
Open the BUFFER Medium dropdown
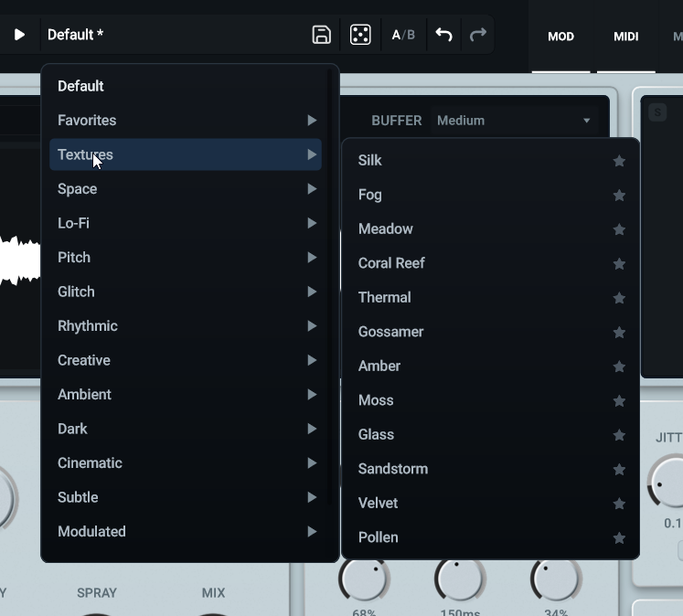(514, 121)
